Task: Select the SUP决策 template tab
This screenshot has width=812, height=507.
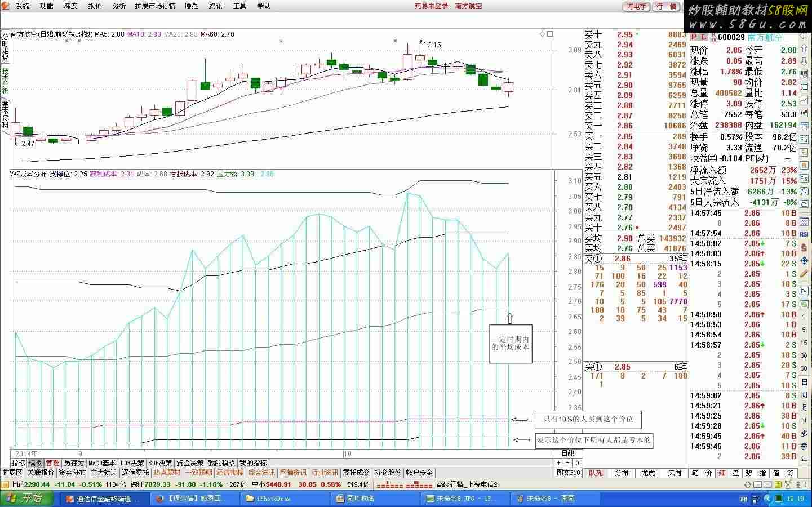Action: tap(160, 463)
